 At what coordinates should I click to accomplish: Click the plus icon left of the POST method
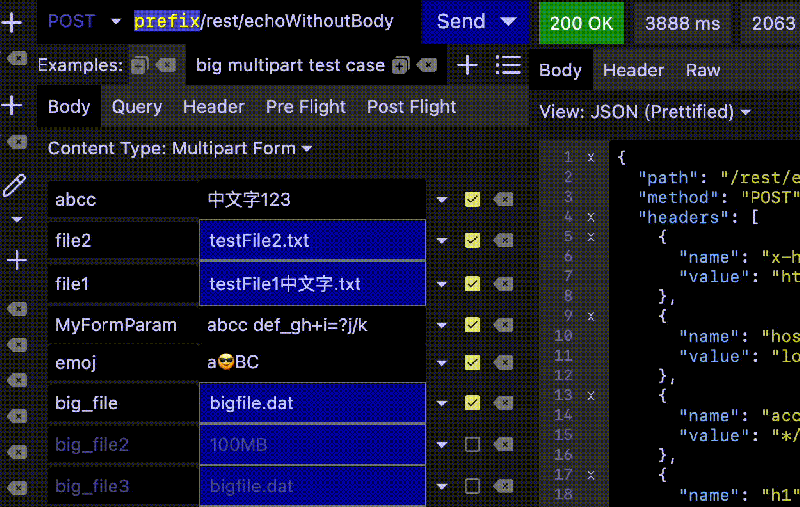pos(12,22)
